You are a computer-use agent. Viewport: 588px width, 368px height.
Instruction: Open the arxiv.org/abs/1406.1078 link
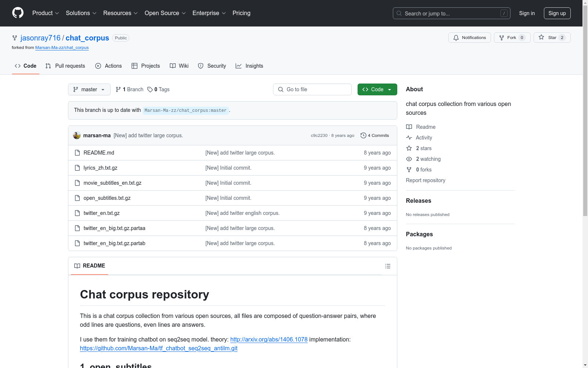[x=269, y=339]
